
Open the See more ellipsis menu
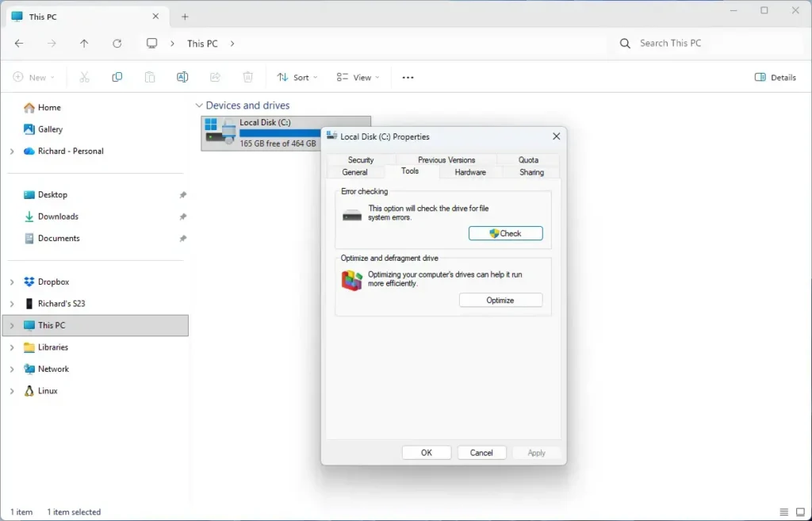(x=408, y=78)
